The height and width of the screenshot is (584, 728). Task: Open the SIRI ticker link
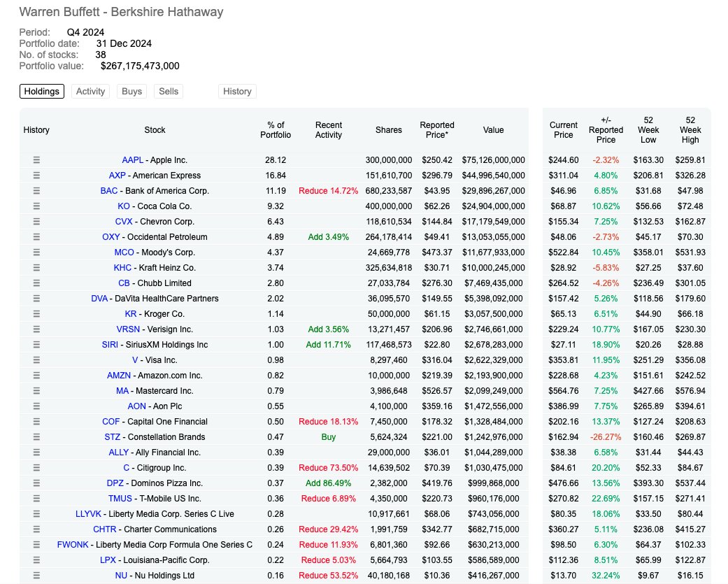coord(110,345)
